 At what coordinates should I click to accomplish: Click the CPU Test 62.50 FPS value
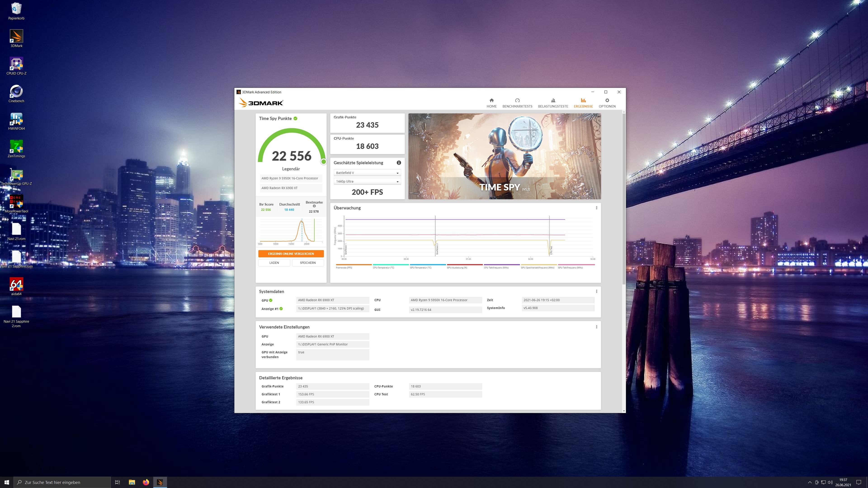tap(446, 394)
